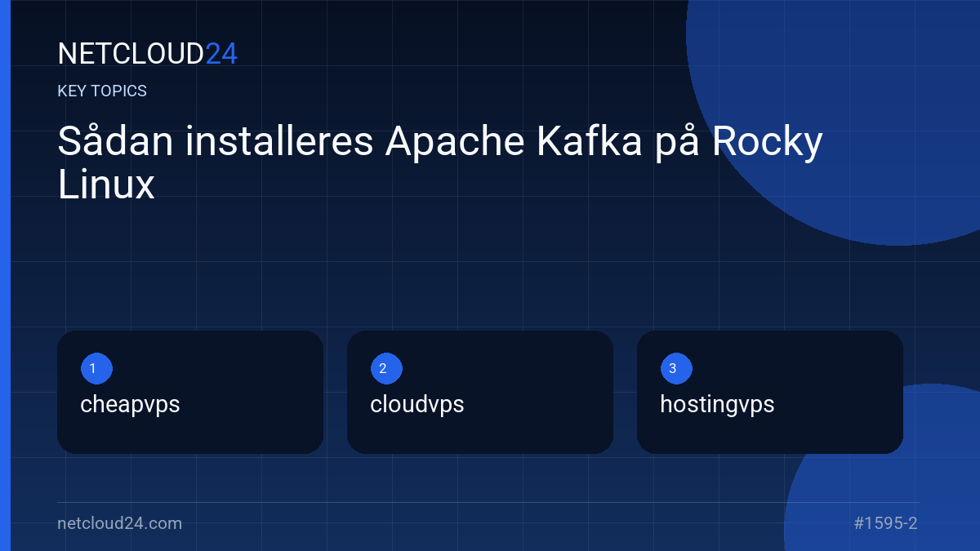Click the cheapvps label text
This screenshot has height=551, width=980.
(x=130, y=405)
